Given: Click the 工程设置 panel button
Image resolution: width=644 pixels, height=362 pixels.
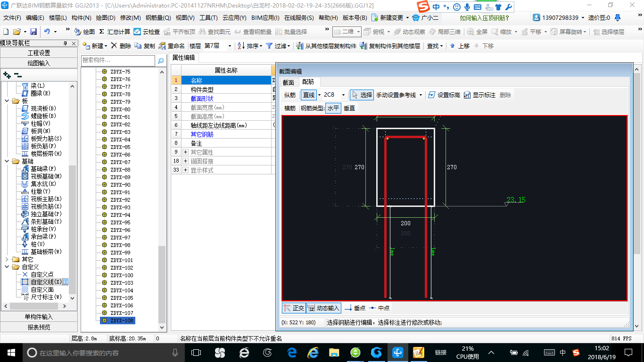Looking at the screenshot, I should tap(39, 53).
